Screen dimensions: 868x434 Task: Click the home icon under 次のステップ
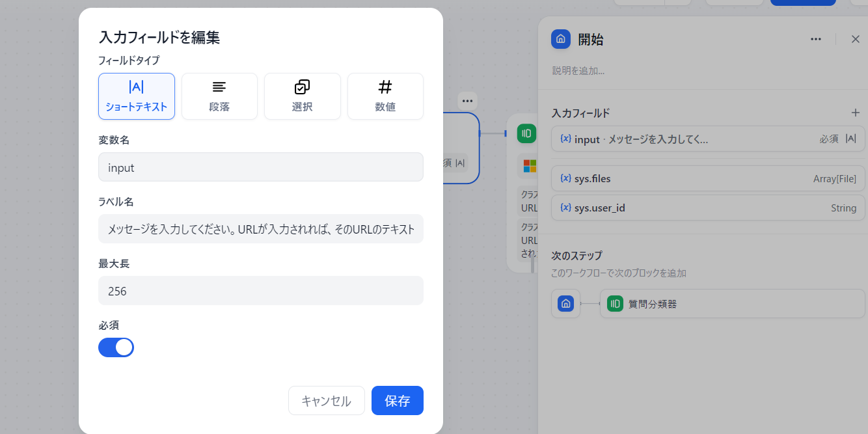(x=565, y=304)
